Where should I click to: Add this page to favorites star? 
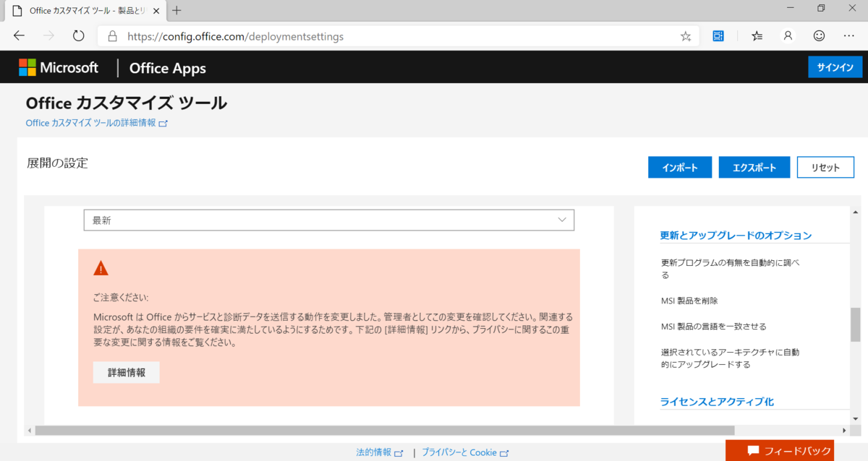(685, 36)
